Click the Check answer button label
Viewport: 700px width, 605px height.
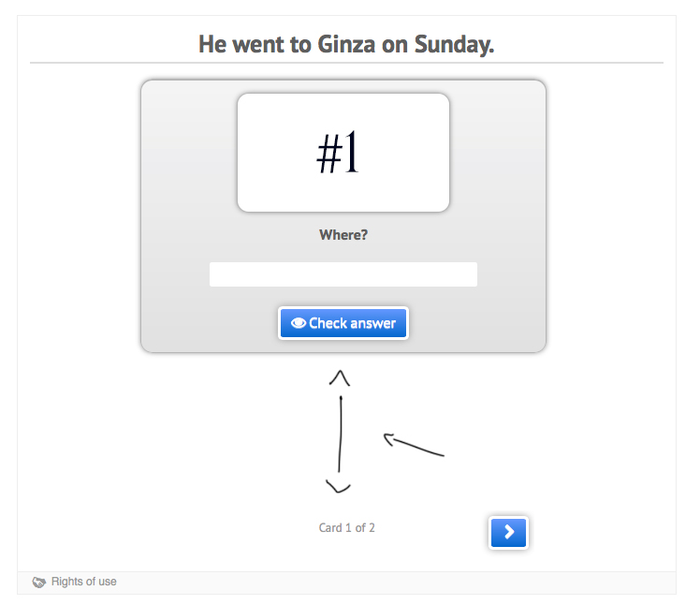click(x=352, y=323)
